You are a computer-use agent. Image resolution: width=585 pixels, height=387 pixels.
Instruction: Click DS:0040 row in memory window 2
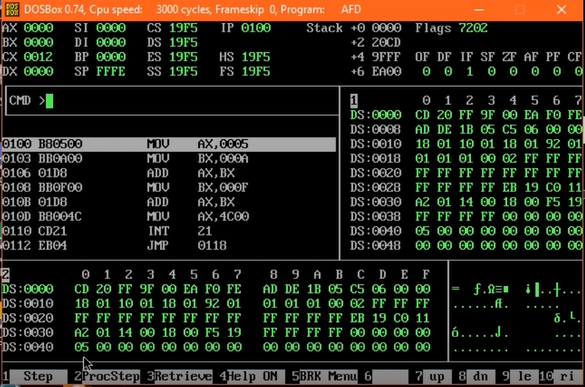(216, 347)
